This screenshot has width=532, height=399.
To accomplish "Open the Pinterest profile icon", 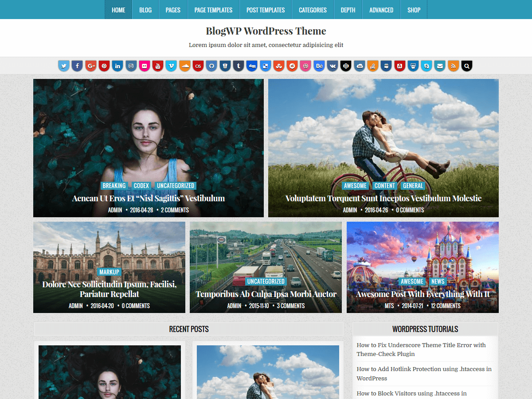I will pos(104,66).
